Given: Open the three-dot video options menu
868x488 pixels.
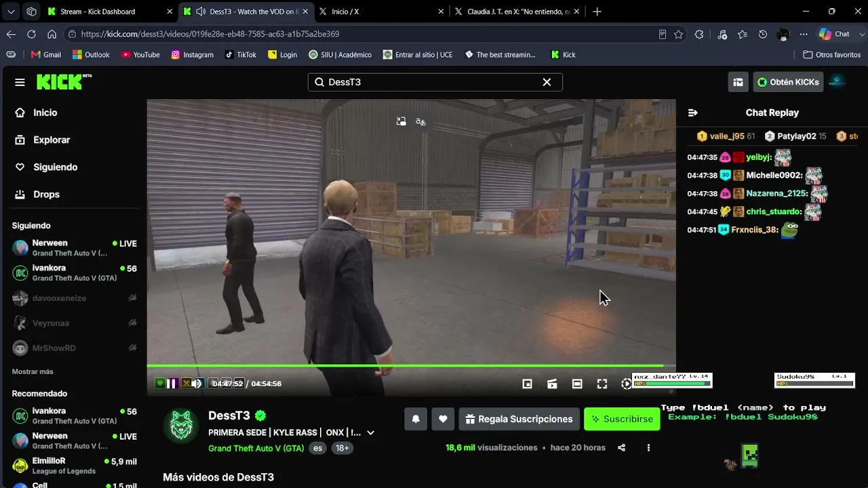Looking at the screenshot, I should [x=648, y=447].
